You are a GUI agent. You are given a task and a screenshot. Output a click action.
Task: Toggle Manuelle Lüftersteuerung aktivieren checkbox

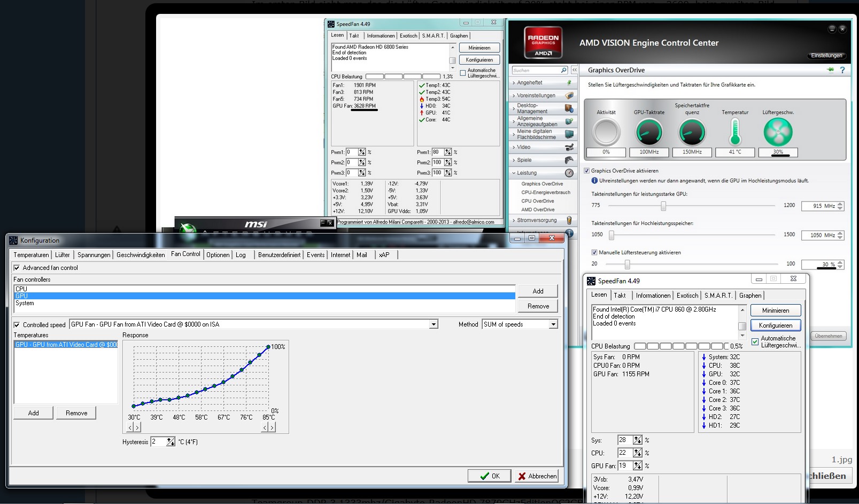click(x=594, y=252)
